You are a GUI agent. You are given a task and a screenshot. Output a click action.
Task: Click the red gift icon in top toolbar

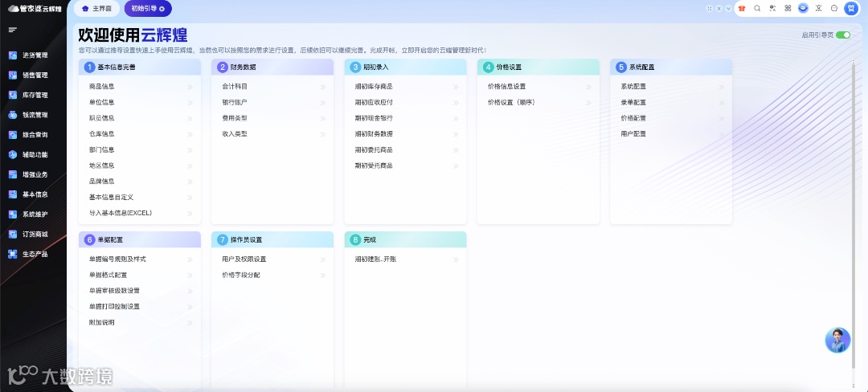click(742, 8)
